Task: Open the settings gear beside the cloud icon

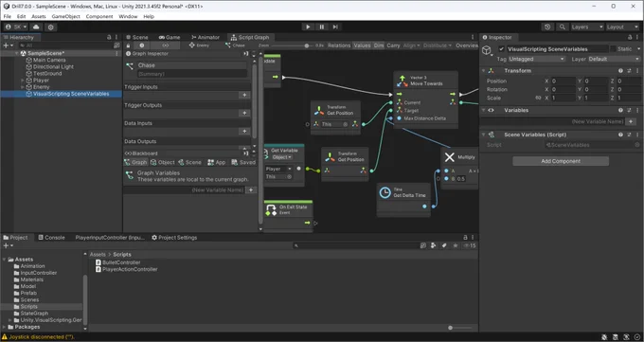Action: pos(51,27)
